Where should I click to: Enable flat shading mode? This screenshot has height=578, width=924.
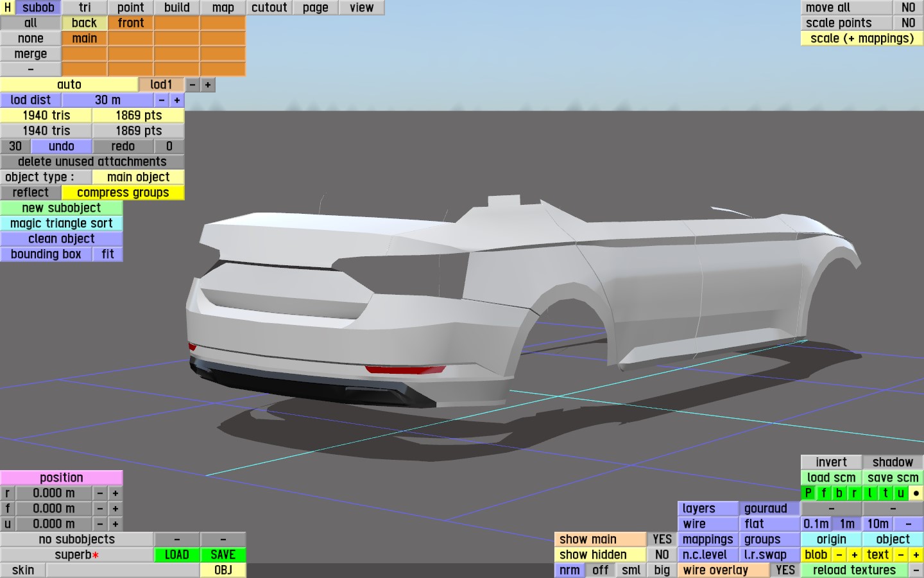tap(770, 524)
